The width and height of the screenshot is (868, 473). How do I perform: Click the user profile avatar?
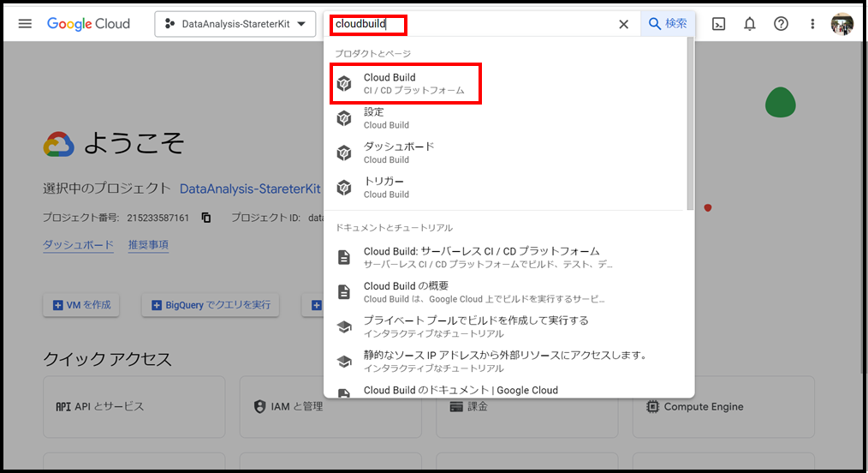842,24
